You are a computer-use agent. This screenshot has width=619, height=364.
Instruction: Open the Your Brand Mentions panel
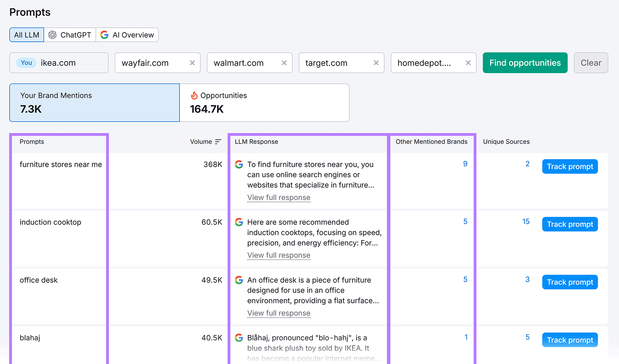click(x=94, y=103)
